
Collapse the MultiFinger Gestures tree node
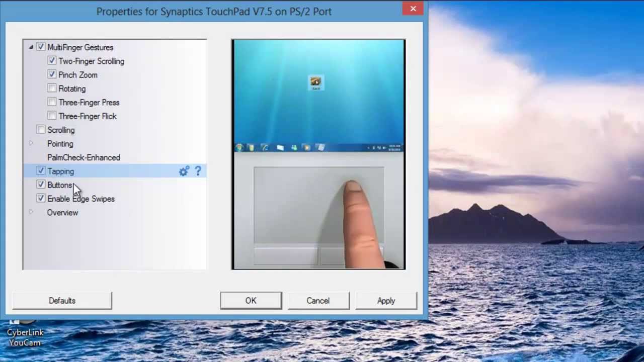(31, 47)
